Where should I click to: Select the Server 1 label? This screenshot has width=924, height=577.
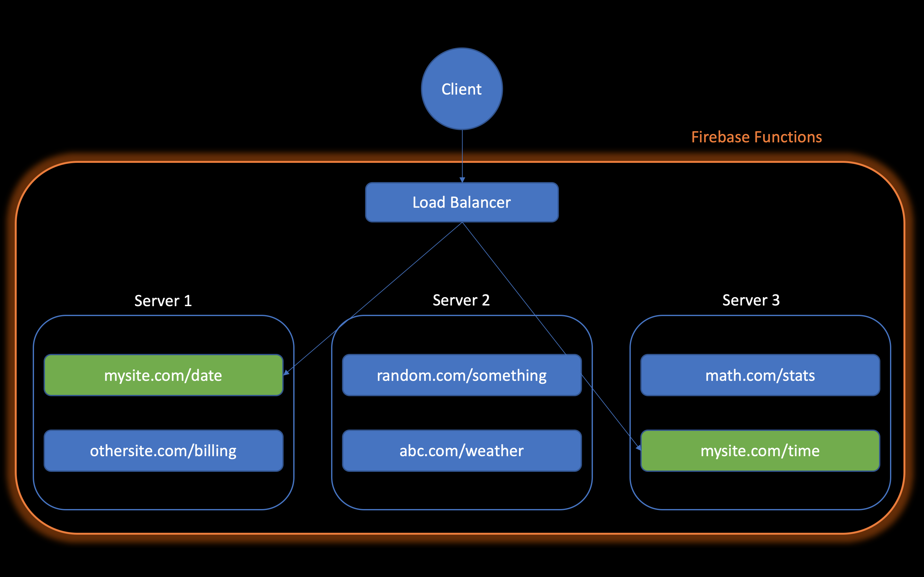pos(163,300)
